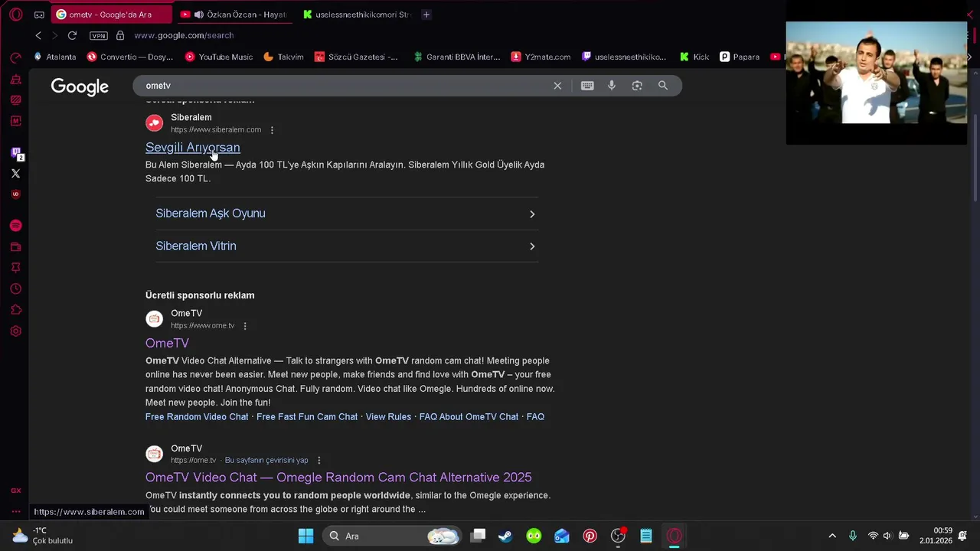
Task: Open the Convertio bookmark
Action: pos(130,57)
